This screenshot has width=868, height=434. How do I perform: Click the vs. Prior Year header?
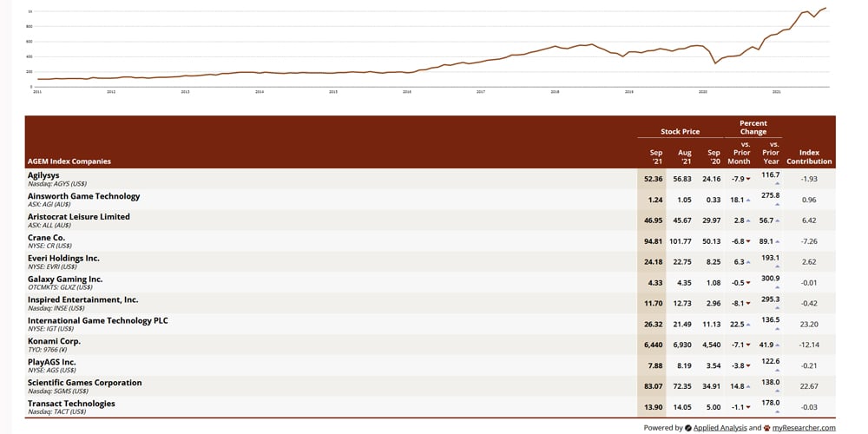coord(771,153)
